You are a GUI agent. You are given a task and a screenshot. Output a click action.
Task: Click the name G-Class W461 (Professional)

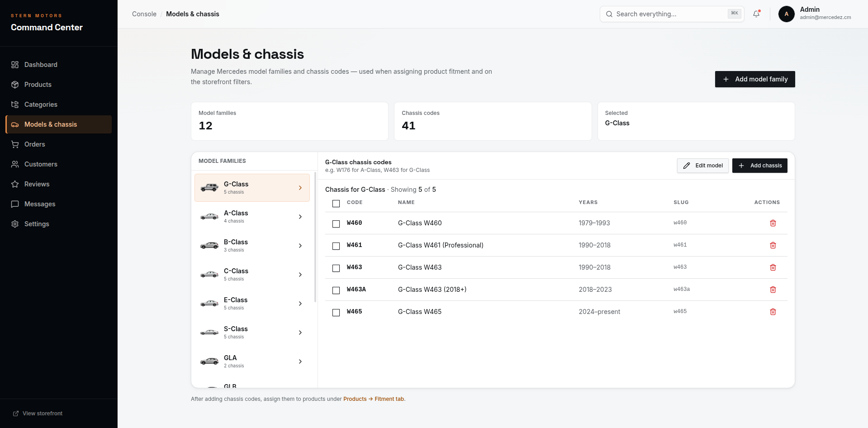(x=441, y=245)
